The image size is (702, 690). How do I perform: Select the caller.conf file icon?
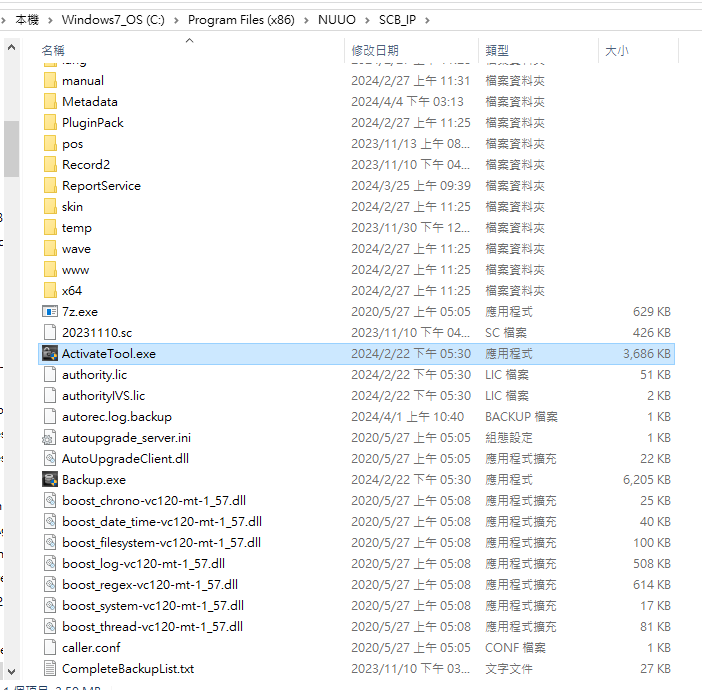(50, 648)
